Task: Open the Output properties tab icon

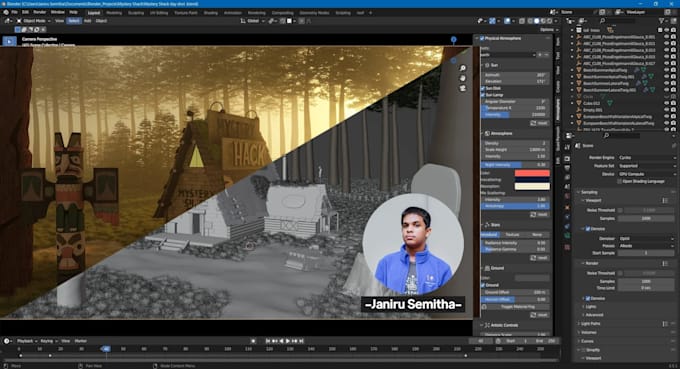Action: (567, 168)
